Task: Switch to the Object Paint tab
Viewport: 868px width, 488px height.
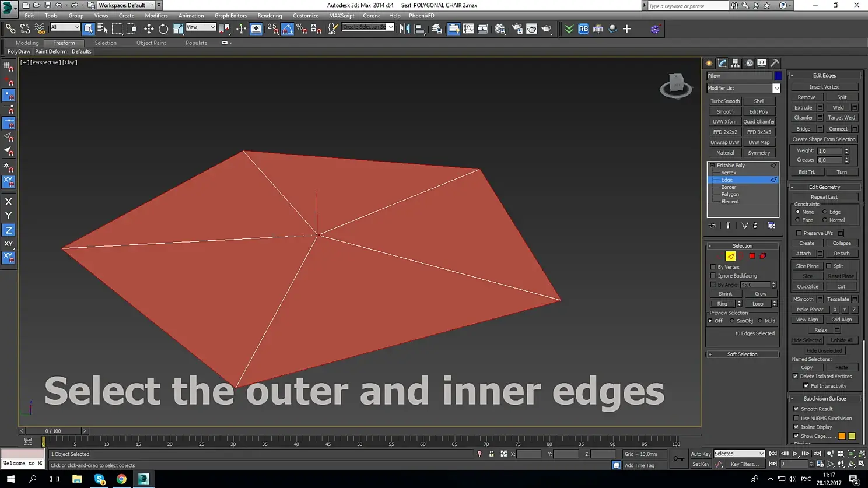Action: (151, 43)
